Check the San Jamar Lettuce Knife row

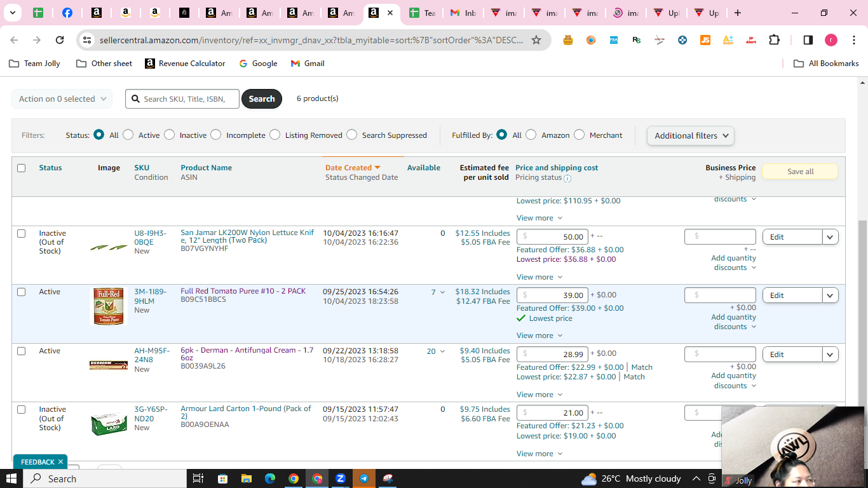(x=22, y=233)
